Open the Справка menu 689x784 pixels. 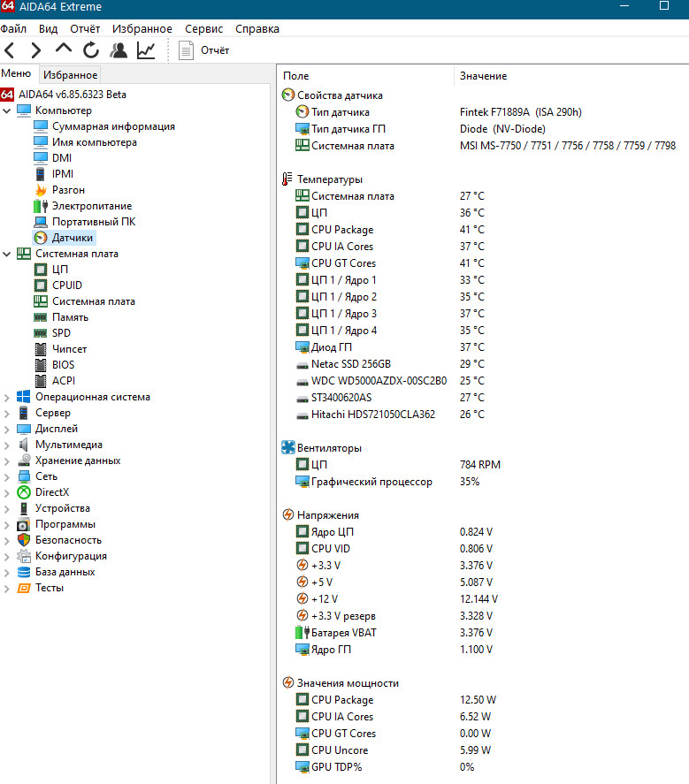pos(257,29)
